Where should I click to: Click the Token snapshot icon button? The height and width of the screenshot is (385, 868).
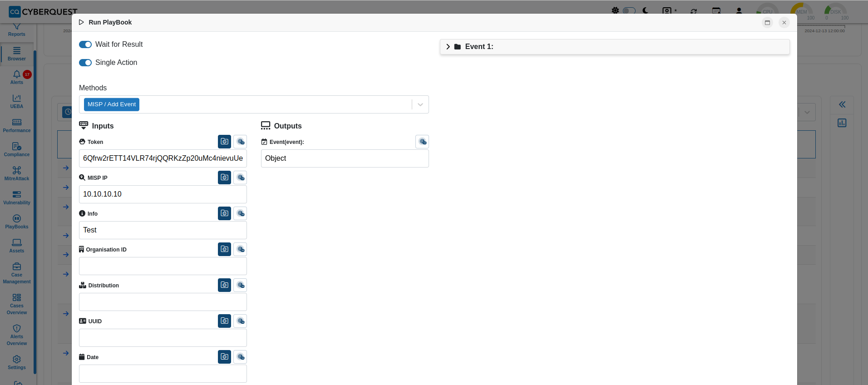224,142
